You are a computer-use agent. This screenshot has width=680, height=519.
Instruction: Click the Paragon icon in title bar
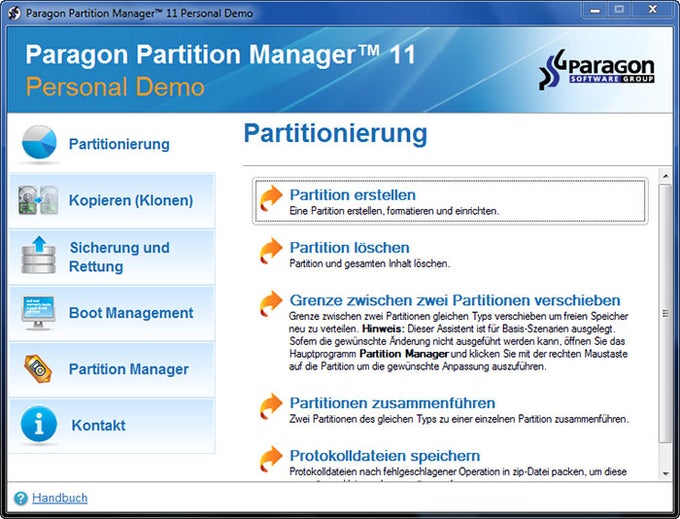click(x=13, y=13)
